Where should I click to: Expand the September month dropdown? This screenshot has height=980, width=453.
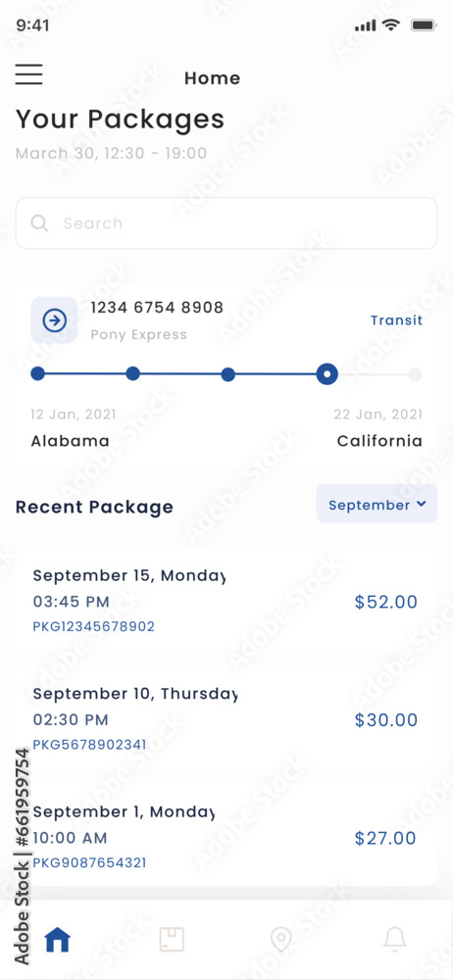(377, 504)
